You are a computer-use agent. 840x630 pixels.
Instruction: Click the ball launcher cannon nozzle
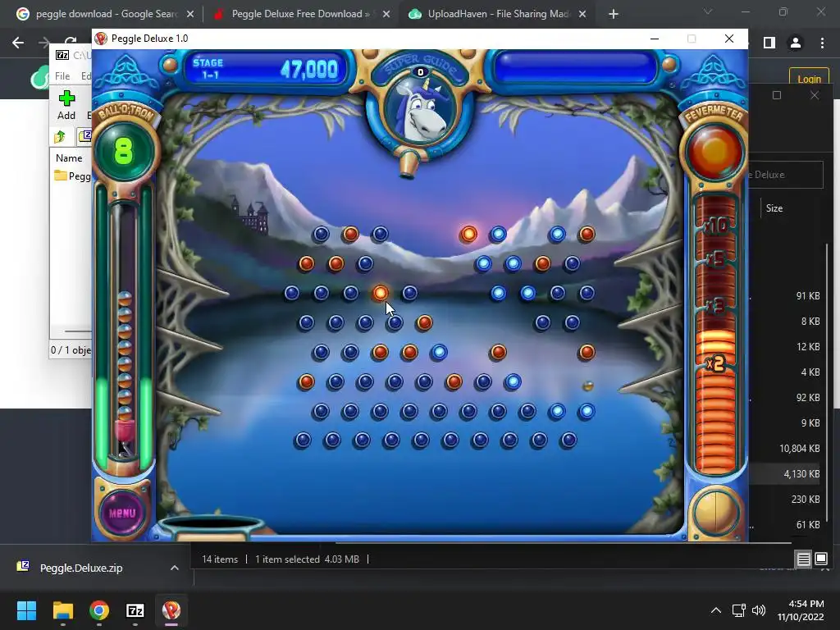point(410,164)
